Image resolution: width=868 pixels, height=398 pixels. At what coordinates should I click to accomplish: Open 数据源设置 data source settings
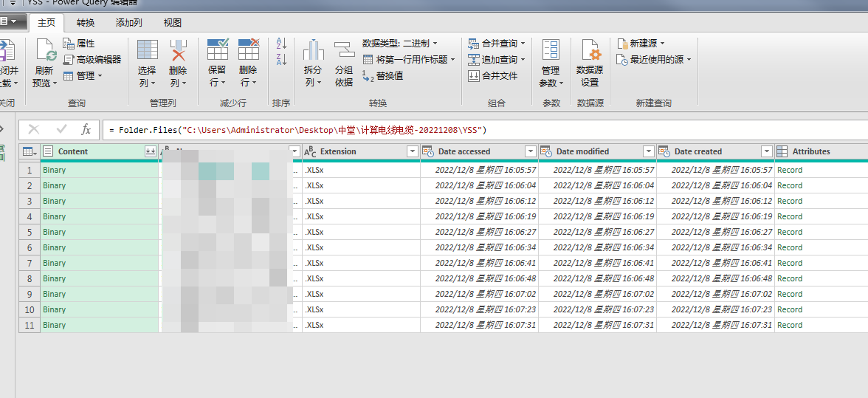[590, 63]
